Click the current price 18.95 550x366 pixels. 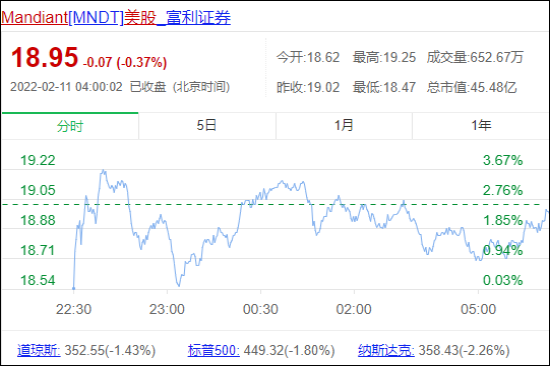(x=44, y=57)
